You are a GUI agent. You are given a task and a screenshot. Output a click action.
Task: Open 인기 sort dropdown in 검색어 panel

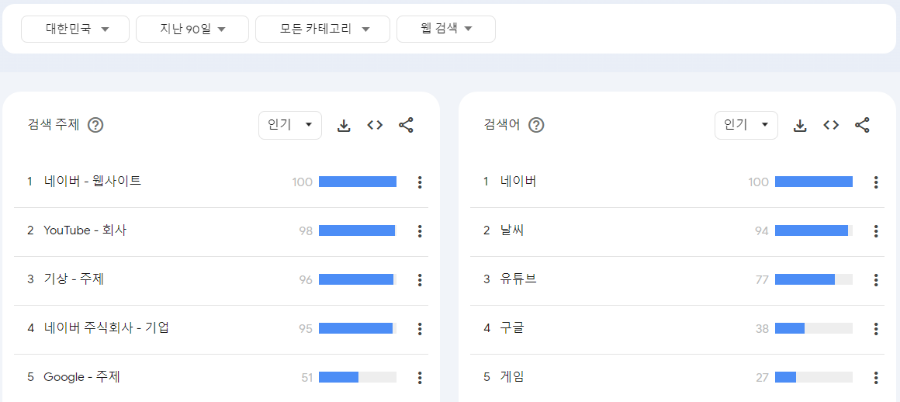click(746, 125)
